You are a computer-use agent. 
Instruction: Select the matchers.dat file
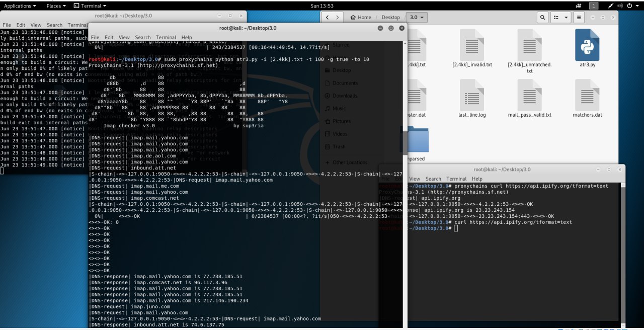click(x=587, y=99)
